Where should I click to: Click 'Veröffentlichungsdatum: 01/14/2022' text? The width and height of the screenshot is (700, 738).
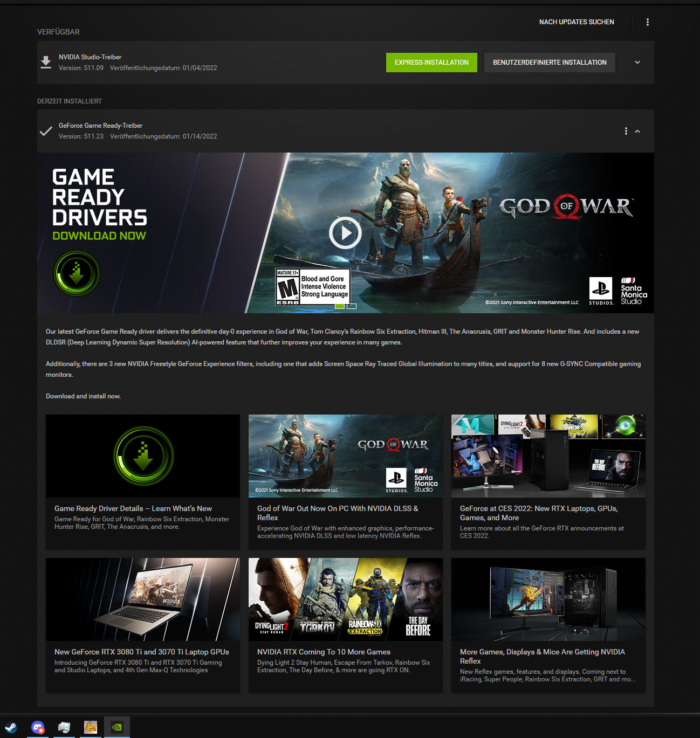tap(163, 136)
